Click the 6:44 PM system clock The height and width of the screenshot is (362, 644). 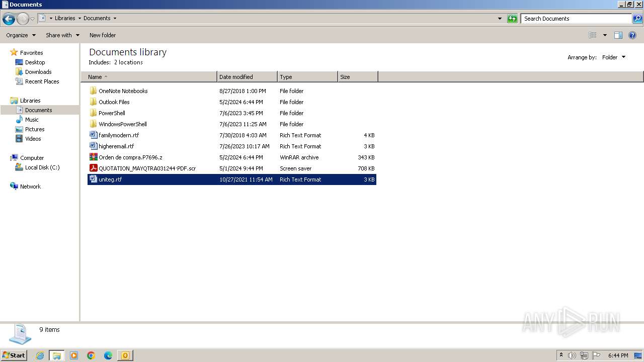tap(618, 355)
